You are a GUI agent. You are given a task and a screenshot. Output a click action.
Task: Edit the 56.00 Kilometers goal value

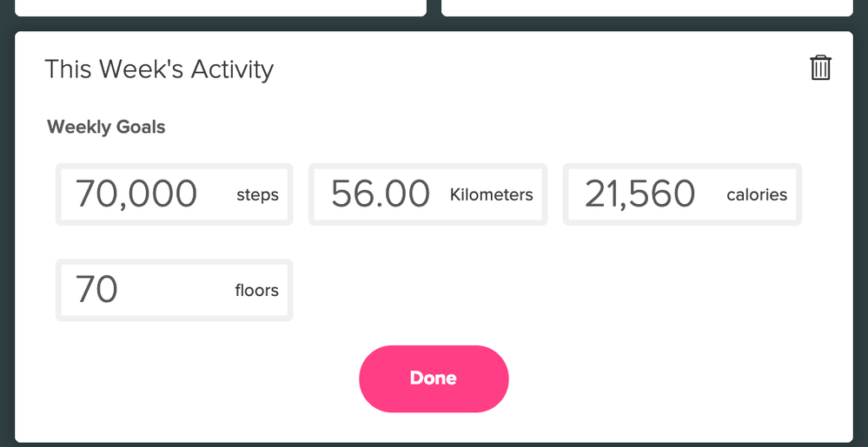point(381,194)
